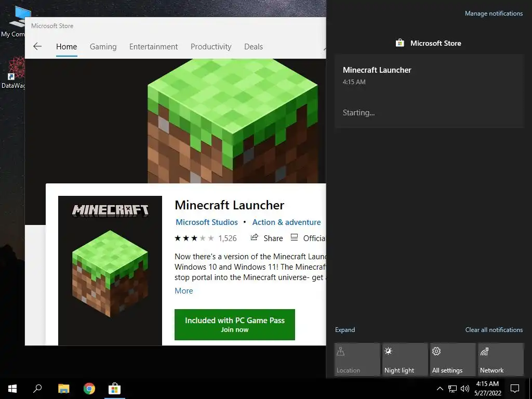The image size is (532, 399).
Task: Open Action & adventure category link
Action: click(286, 222)
